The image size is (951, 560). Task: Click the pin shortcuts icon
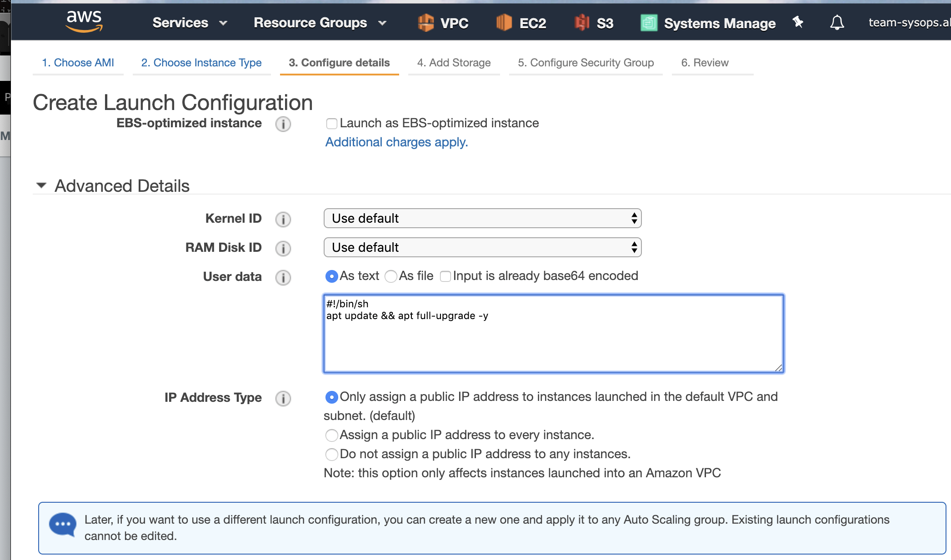tap(798, 22)
